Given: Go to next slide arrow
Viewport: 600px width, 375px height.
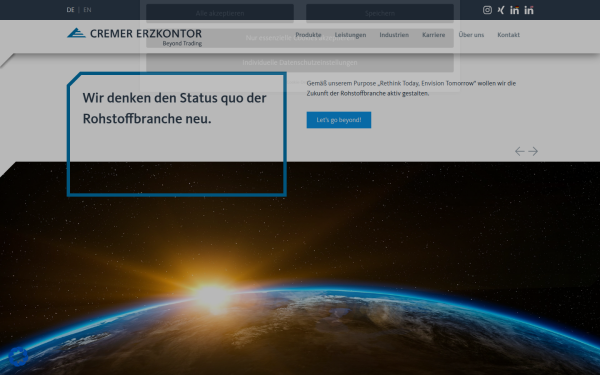Looking at the screenshot, I should 533,152.
